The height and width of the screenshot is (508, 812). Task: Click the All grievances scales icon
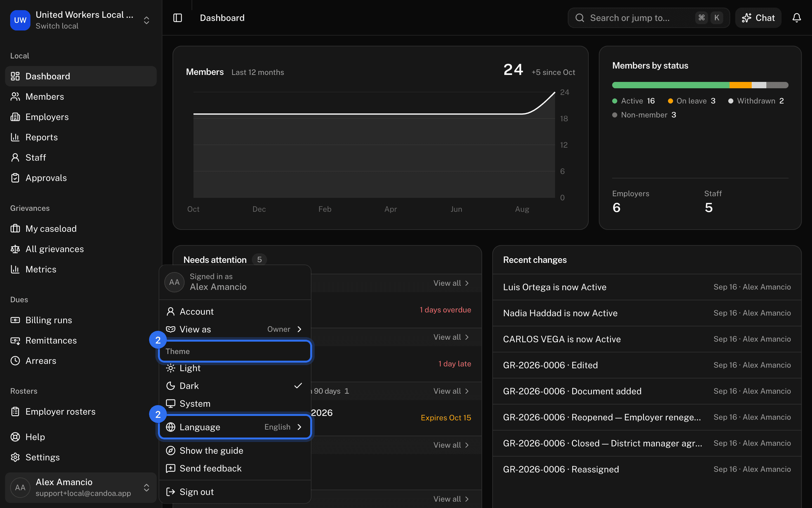pos(15,249)
